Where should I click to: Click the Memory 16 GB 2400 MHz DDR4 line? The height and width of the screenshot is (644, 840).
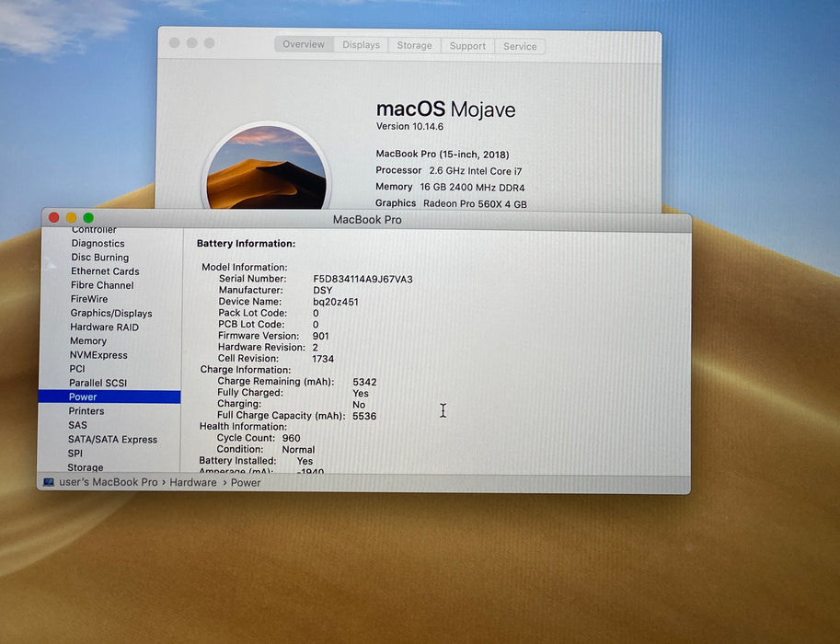pyautogui.click(x=450, y=187)
